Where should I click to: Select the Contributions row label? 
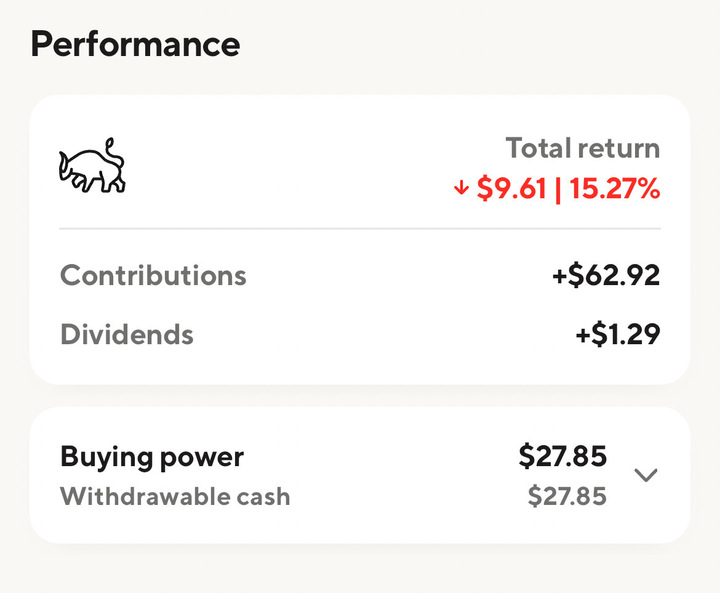pyautogui.click(x=153, y=275)
